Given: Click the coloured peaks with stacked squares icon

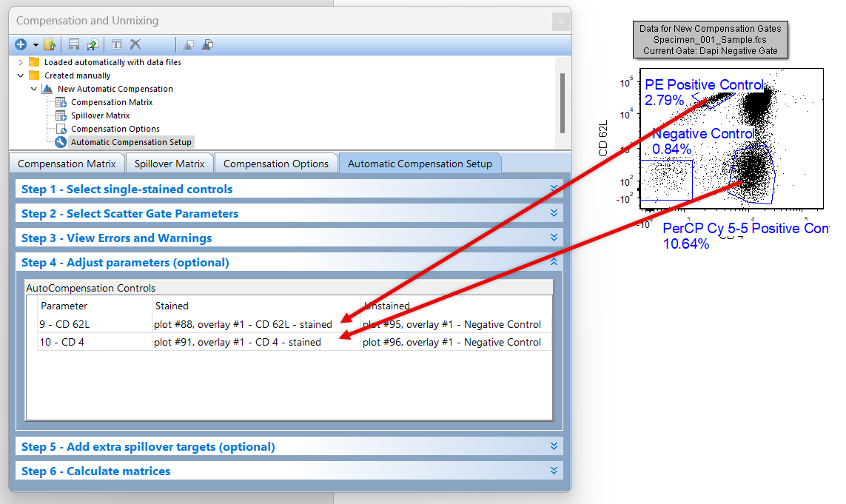Looking at the screenshot, I should tap(208, 45).
